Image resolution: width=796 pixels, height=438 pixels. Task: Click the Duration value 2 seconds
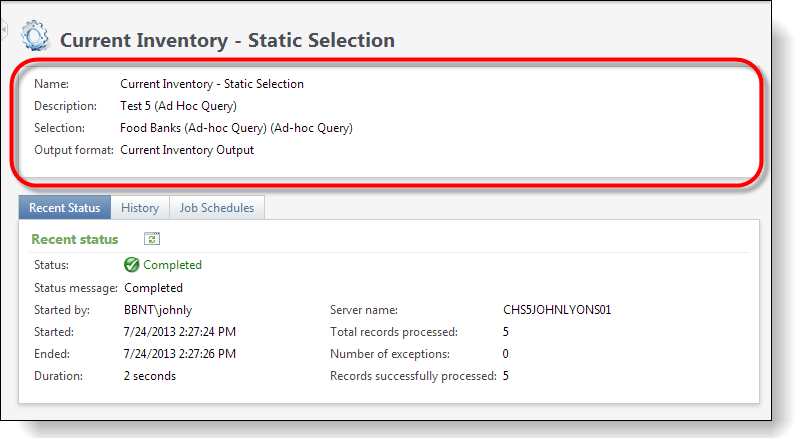coord(150,376)
